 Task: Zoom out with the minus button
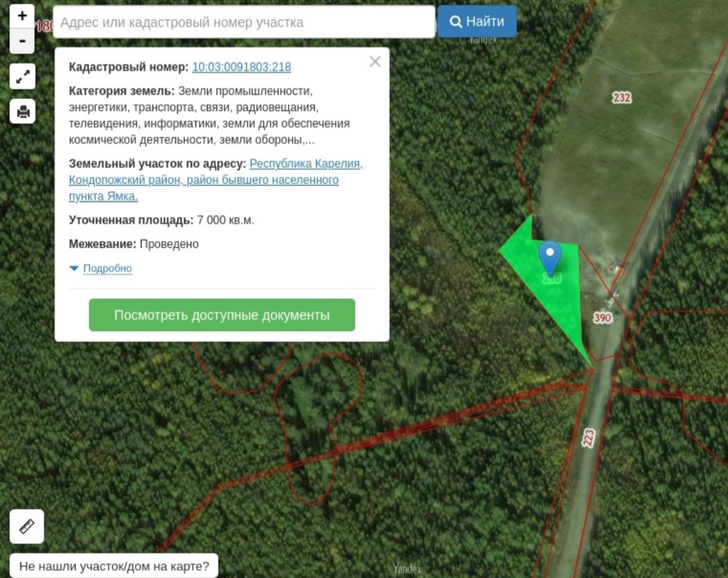(22, 41)
